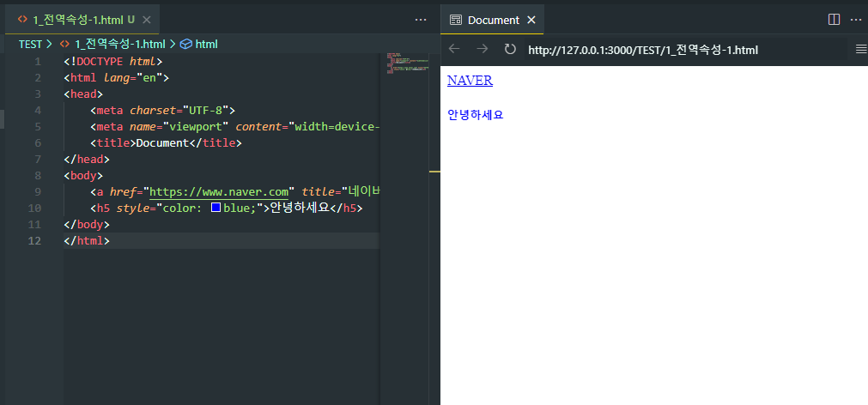Select the 1_전역속성-1.html editor tab
The width and height of the screenshot is (868, 405).
coord(82,20)
